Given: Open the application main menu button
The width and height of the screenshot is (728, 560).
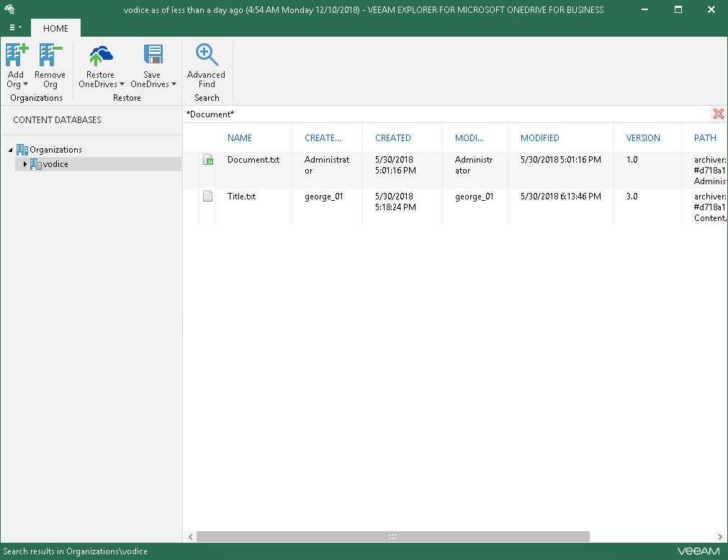Looking at the screenshot, I should [14, 28].
